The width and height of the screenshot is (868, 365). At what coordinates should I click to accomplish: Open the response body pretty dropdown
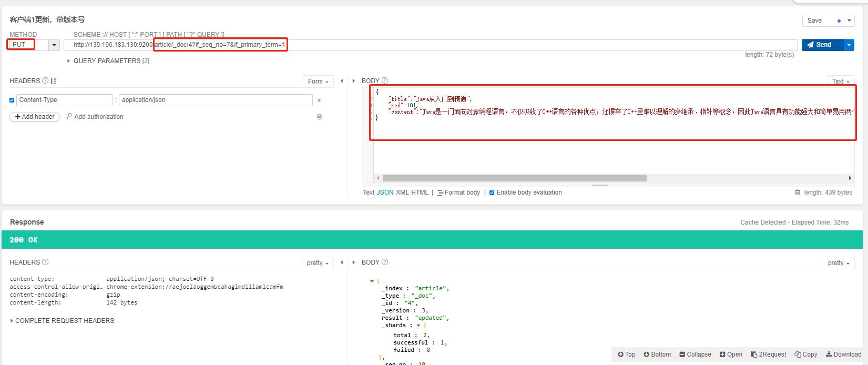839,263
